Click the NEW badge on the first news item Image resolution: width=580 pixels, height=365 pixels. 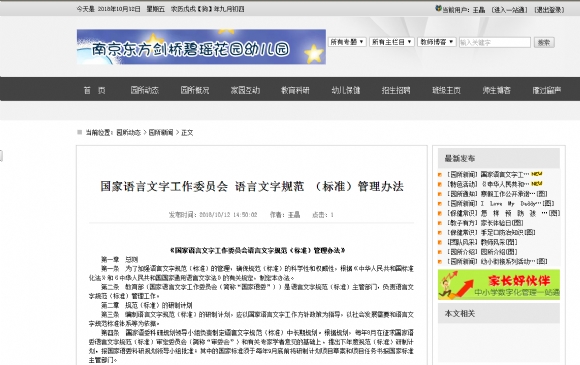(x=537, y=174)
